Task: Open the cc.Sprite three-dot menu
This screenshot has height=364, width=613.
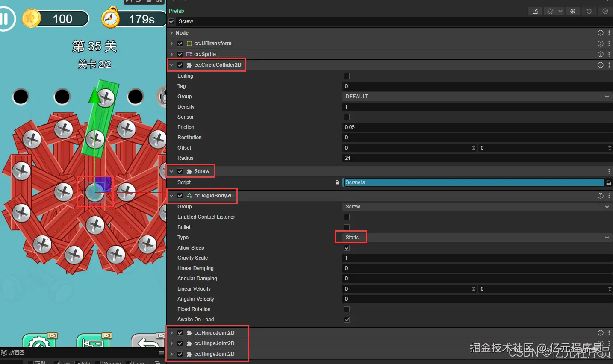Action: pyautogui.click(x=609, y=54)
